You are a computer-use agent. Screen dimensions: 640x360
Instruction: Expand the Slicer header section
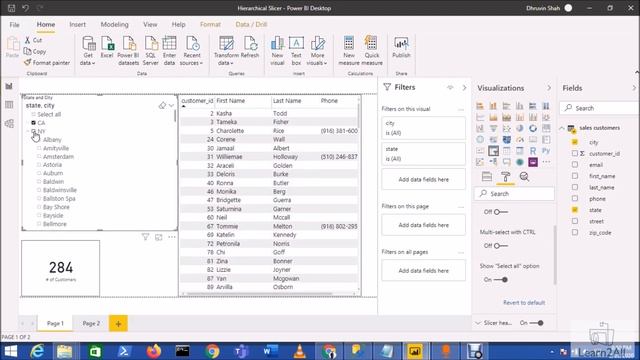pos(478,323)
